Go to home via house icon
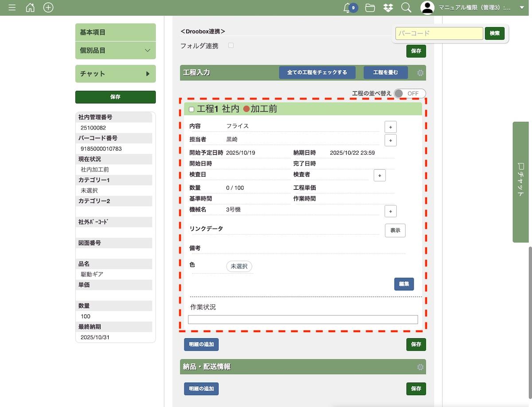Image resolution: width=532 pixels, height=407 pixels. (x=30, y=8)
